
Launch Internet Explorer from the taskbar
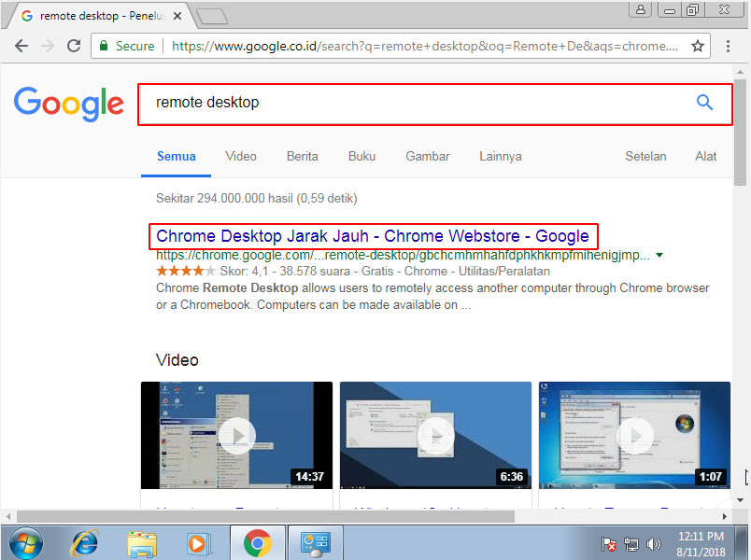[x=85, y=544]
